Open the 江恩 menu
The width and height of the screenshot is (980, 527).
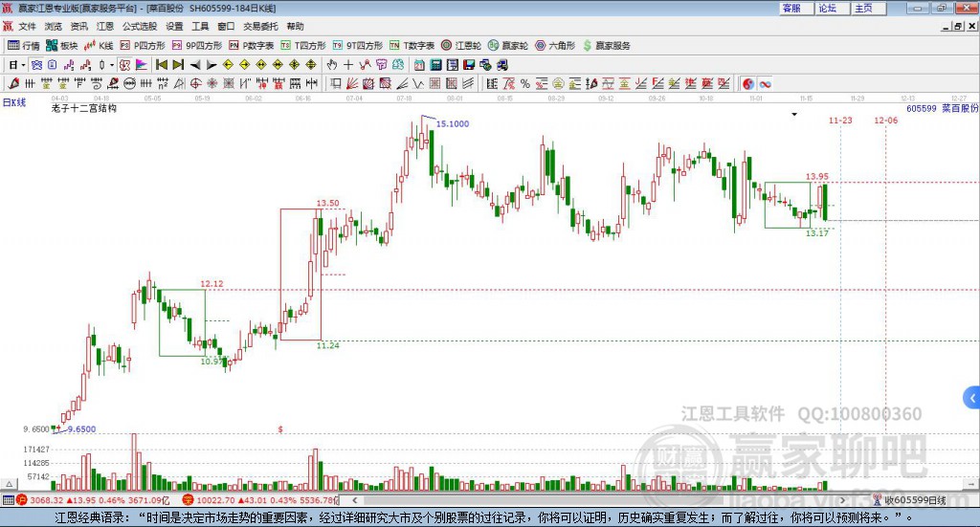pyautogui.click(x=105, y=26)
